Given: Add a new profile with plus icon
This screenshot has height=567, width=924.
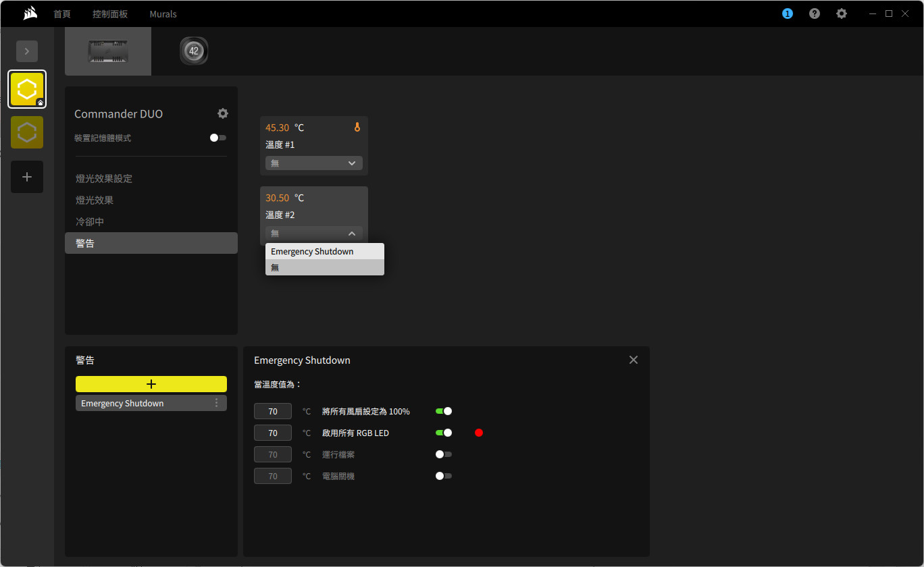Looking at the screenshot, I should coord(27,177).
